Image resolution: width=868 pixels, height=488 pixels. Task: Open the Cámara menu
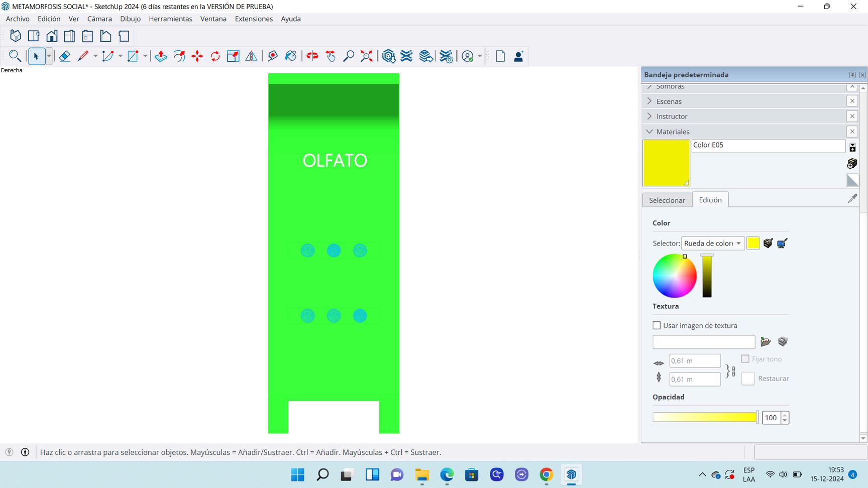coord(99,19)
